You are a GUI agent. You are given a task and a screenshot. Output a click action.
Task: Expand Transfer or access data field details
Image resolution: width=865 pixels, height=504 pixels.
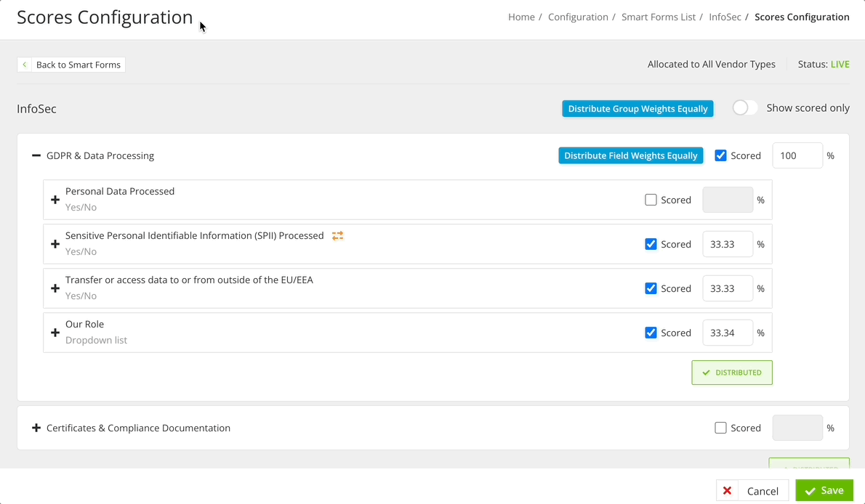click(x=55, y=288)
